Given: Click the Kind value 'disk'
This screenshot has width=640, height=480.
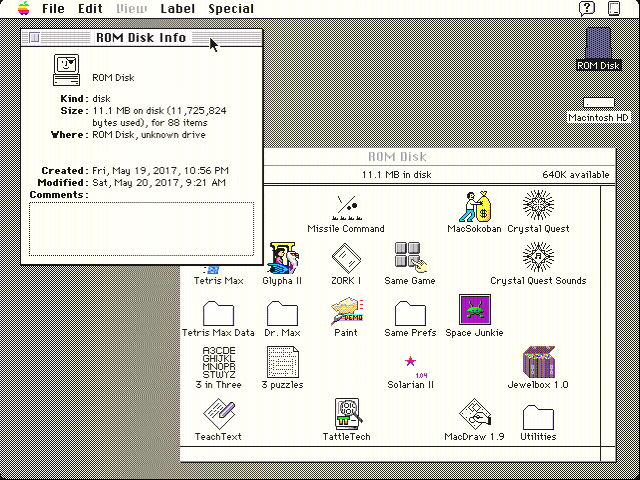Looking at the screenshot, I should (101, 99).
